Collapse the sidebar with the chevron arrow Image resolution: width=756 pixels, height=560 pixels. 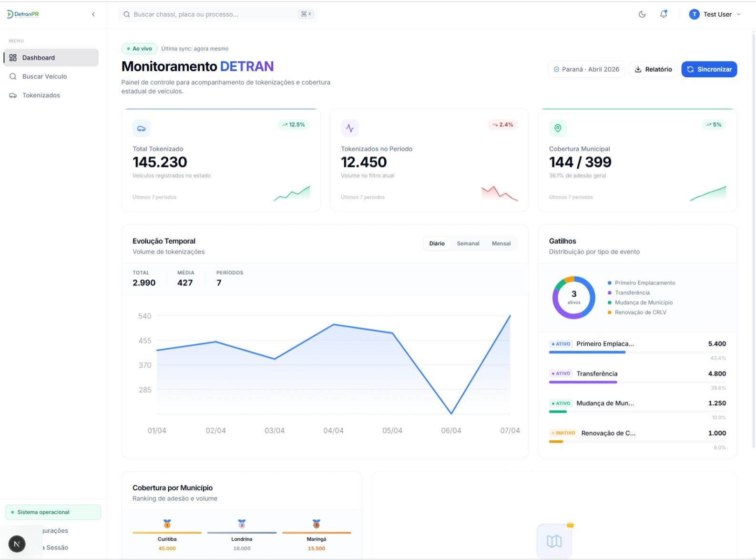[93, 14]
